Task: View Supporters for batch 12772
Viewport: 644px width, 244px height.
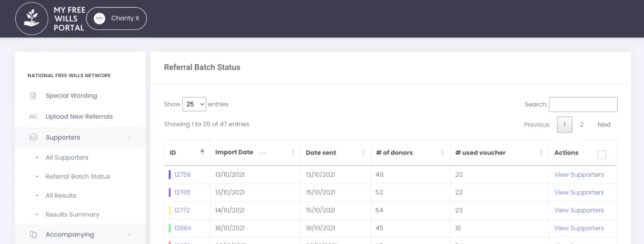Action: click(x=579, y=210)
